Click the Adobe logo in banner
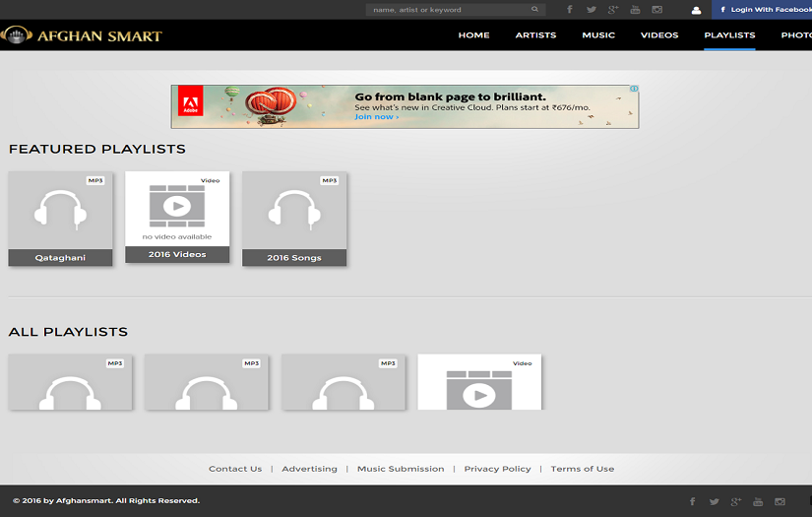The image size is (812, 517). [191, 100]
